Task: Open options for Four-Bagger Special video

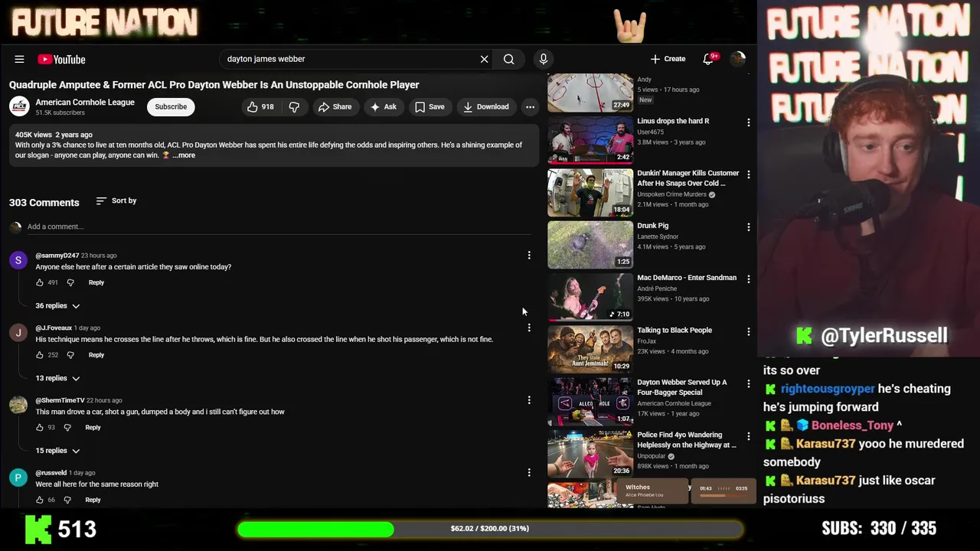Action: pos(749,384)
